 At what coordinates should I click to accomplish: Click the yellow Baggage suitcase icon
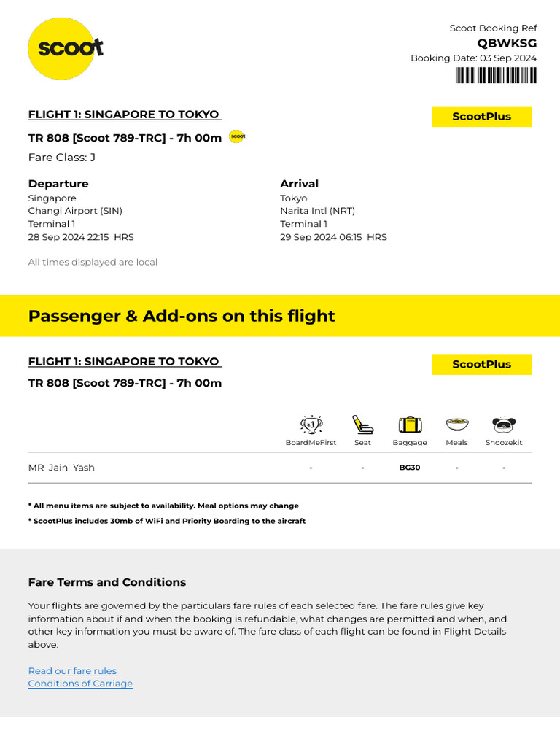coord(410,425)
